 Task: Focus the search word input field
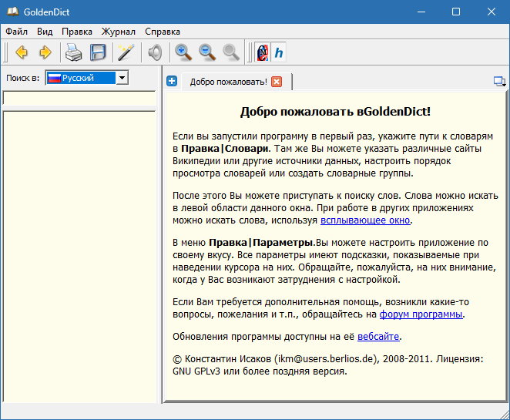[x=79, y=98]
